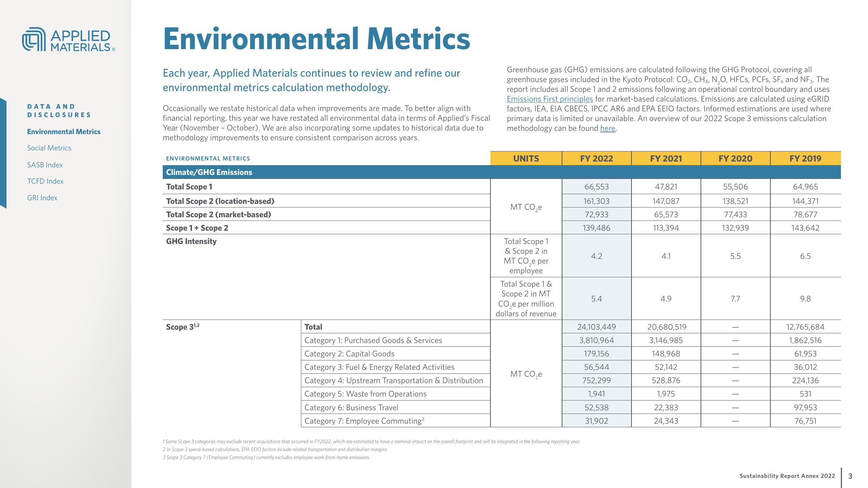868x488 pixels.
Task: Follow the Emissions First principles link
Action: pyautogui.click(x=550, y=99)
